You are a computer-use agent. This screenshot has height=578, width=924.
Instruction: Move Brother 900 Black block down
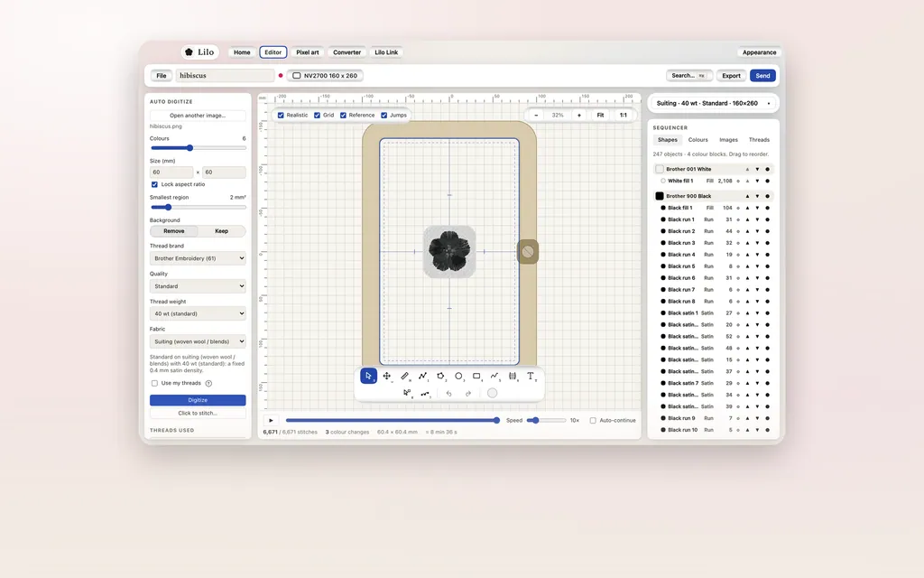757,196
